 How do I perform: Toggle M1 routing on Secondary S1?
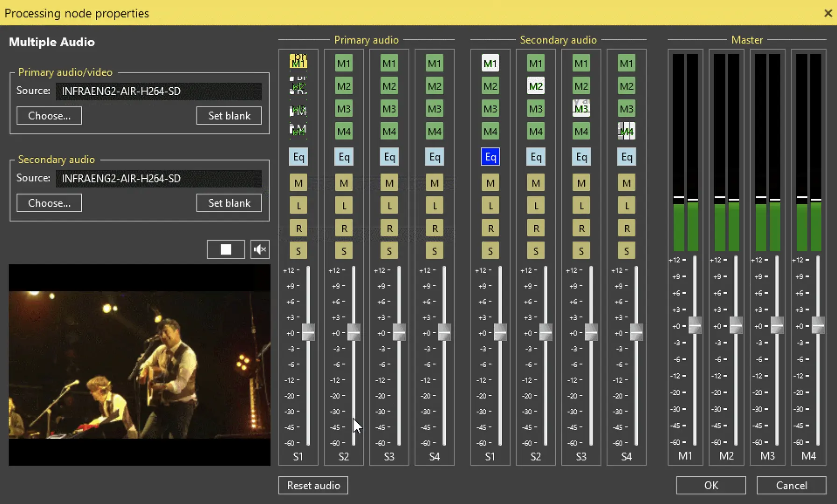[490, 63]
